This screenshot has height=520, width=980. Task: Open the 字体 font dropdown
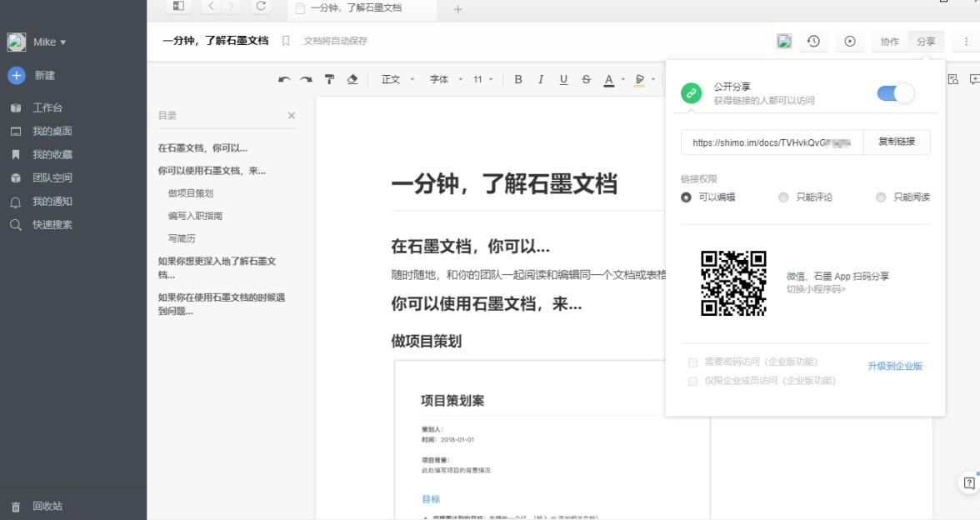pyautogui.click(x=443, y=80)
